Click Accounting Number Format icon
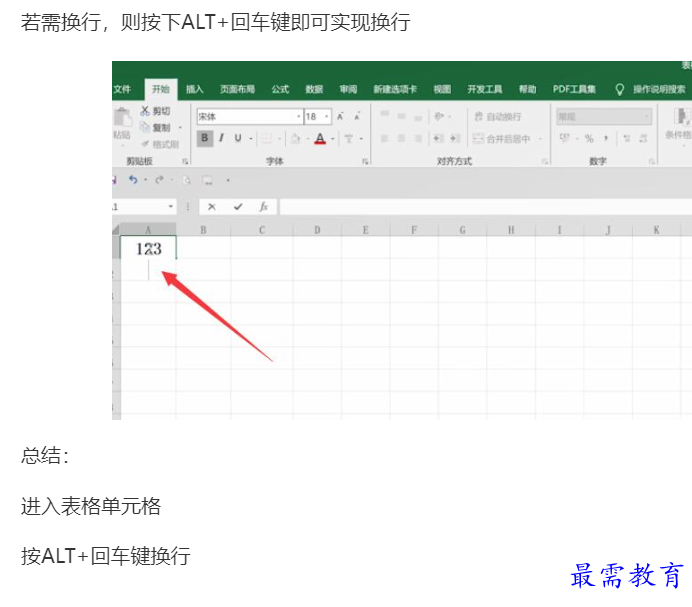 [565, 138]
